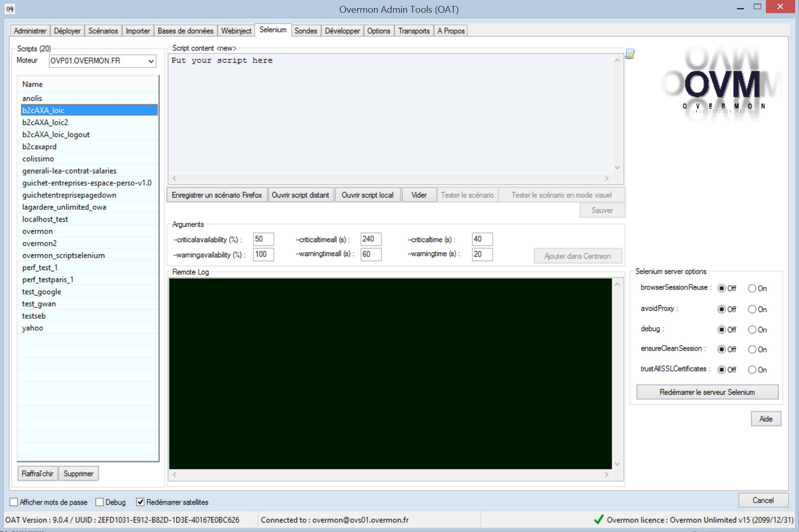This screenshot has width=799, height=532.
Task: Click Raffraîchir button under script list
Action: (x=37, y=474)
